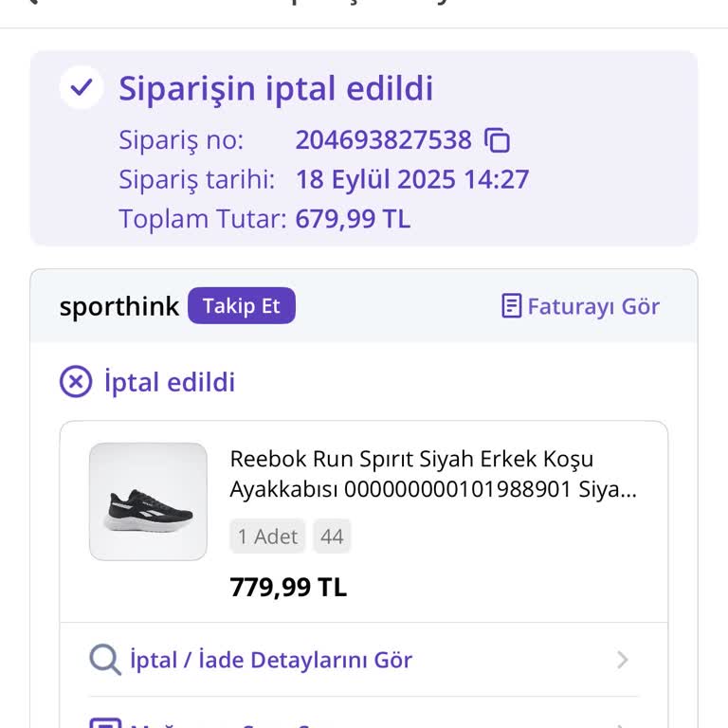
Task: Click the magnifier icon in İptal / İade row
Action: [x=104, y=659]
